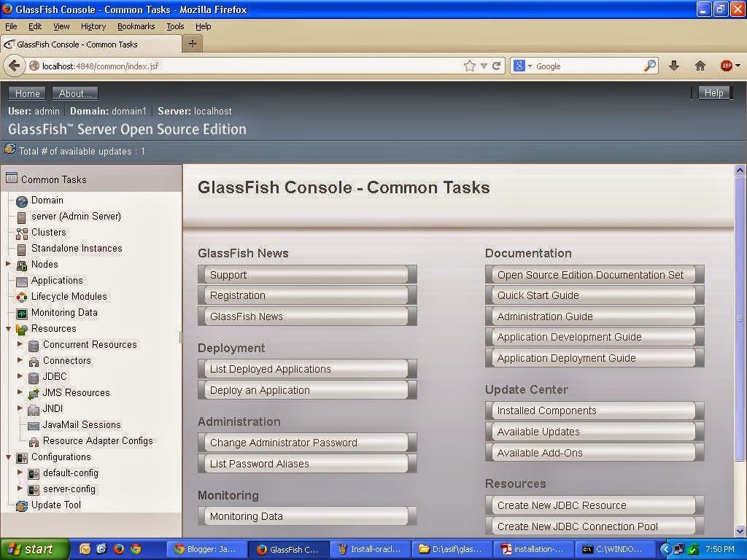The height and width of the screenshot is (560, 747).
Task: Click the Resource Adapter Configs icon
Action: (x=34, y=442)
